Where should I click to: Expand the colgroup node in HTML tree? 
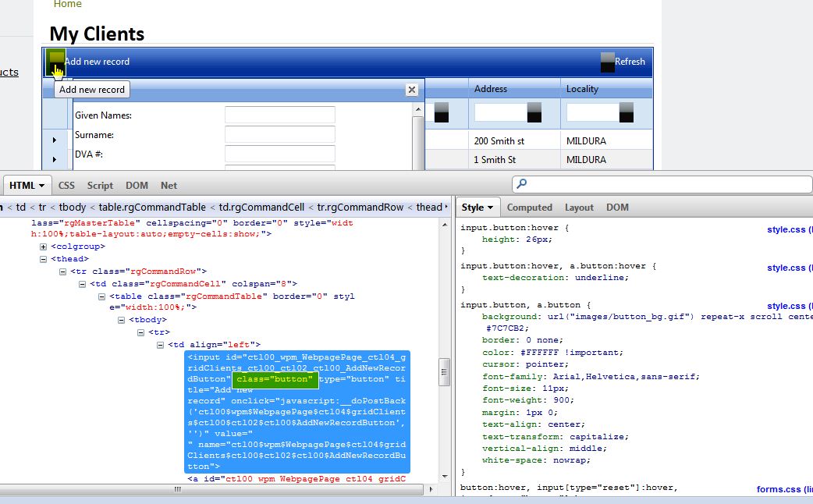[44, 247]
